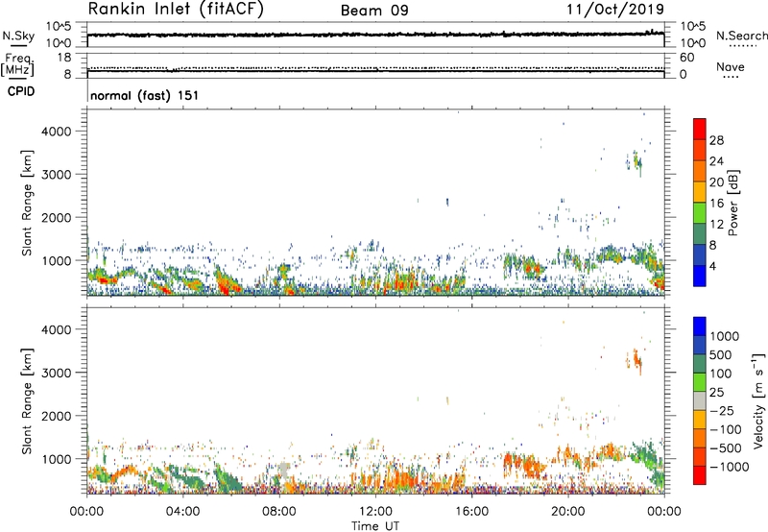Viewport: 768px width, 532px height.
Task: Click the 11/Oct/2019 date label
Action: tap(615, 10)
